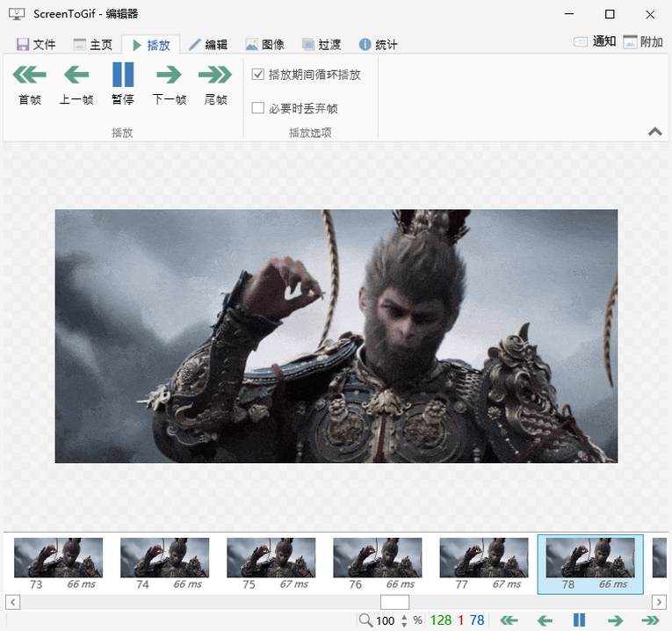
Task: Select frame 76 thumbnail
Action: (x=377, y=564)
